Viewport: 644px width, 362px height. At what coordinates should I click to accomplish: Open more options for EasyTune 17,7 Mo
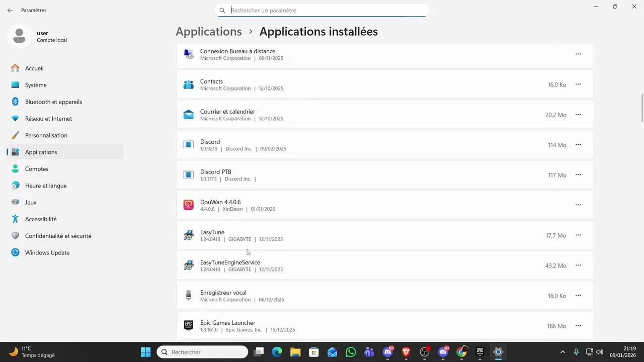578,235
